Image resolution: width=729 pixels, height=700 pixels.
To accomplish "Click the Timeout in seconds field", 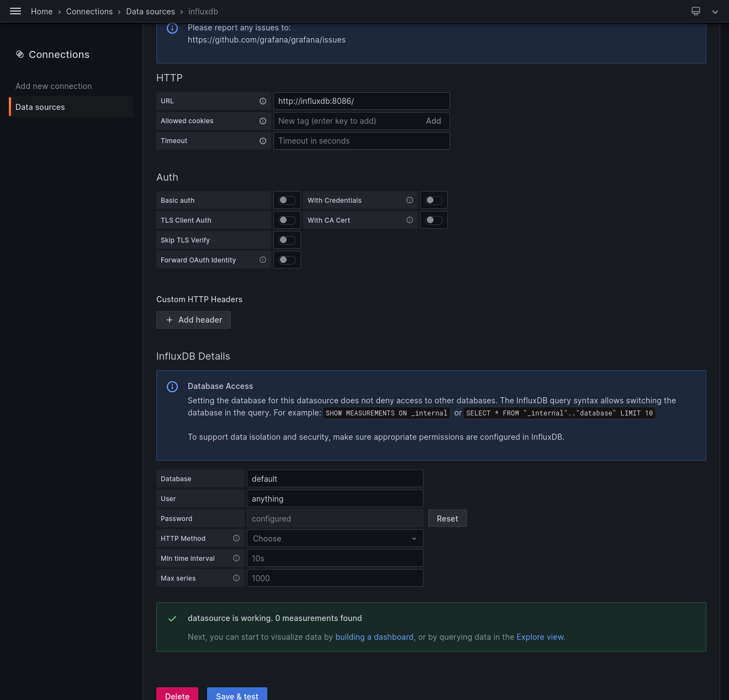I will pos(362,141).
